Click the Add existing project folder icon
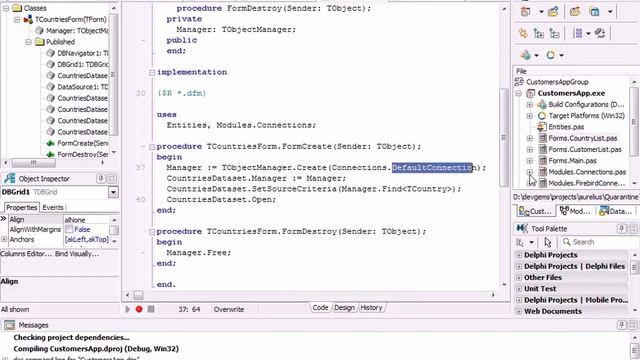640x360 pixels. 575,11
